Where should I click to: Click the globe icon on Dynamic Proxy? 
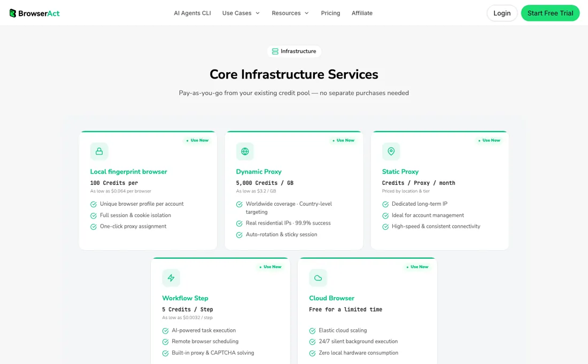coord(245,151)
